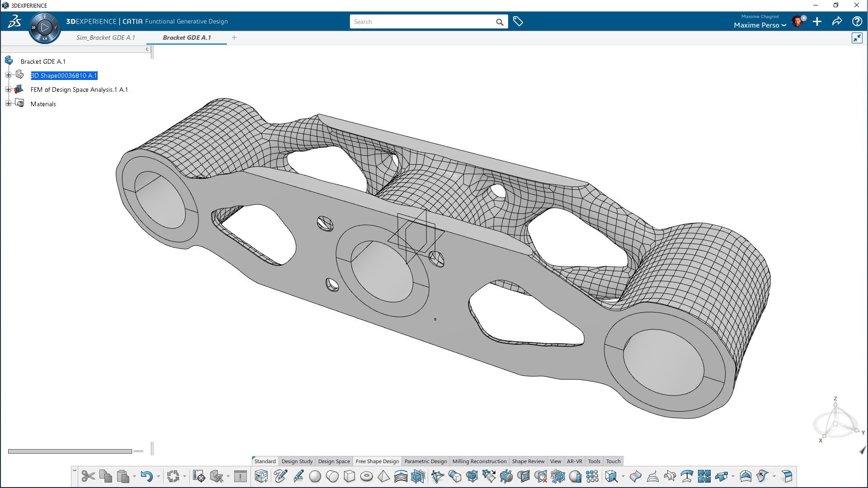The image size is (868, 488).
Task: Add a new tab with plus button
Action: coord(234,38)
